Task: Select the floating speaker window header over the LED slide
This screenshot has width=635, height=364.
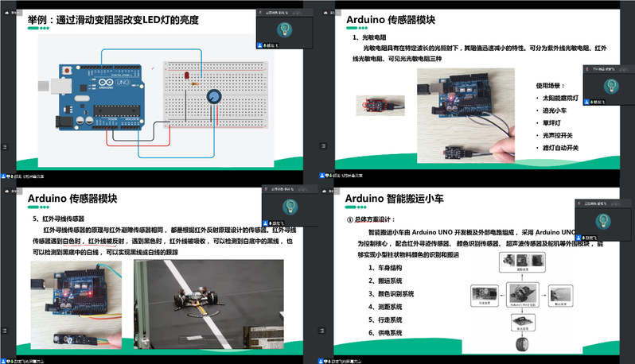Action: click(x=284, y=13)
